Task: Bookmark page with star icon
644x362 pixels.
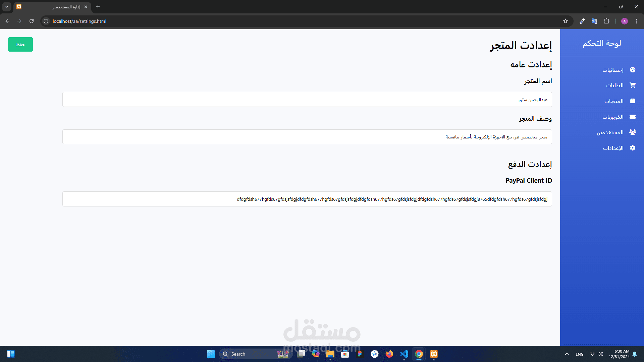Action: point(566,21)
